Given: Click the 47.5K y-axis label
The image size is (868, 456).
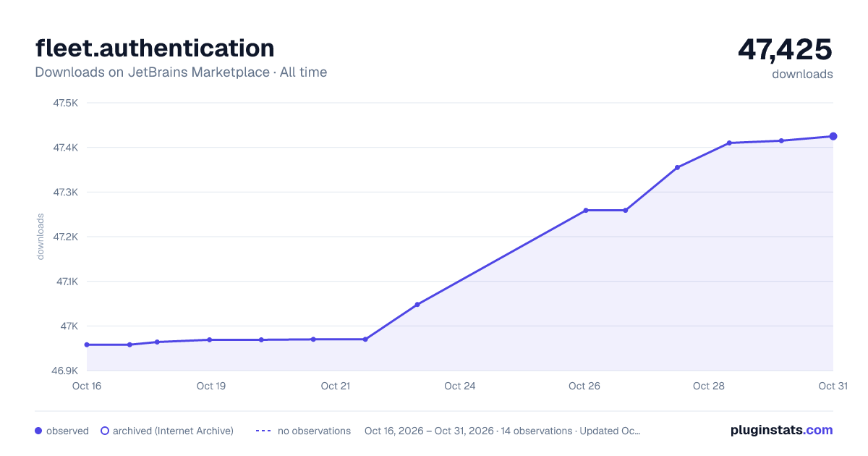Looking at the screenshot, I should (65, 103).
